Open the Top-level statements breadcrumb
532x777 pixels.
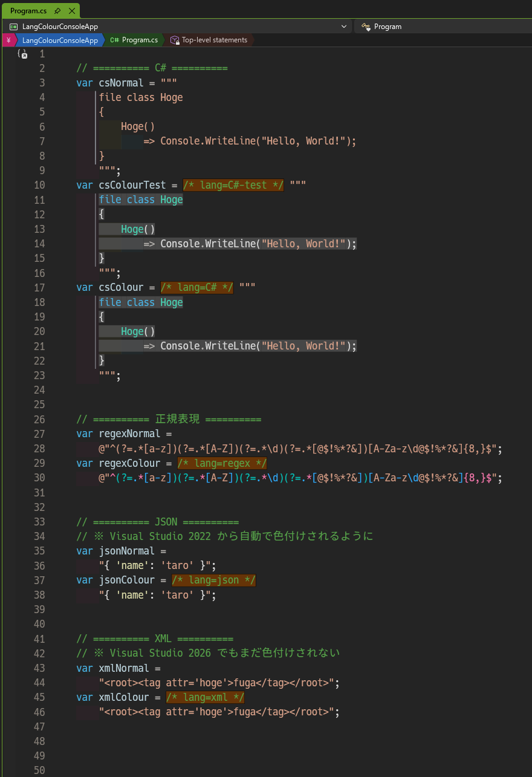(x=209, y=40)
